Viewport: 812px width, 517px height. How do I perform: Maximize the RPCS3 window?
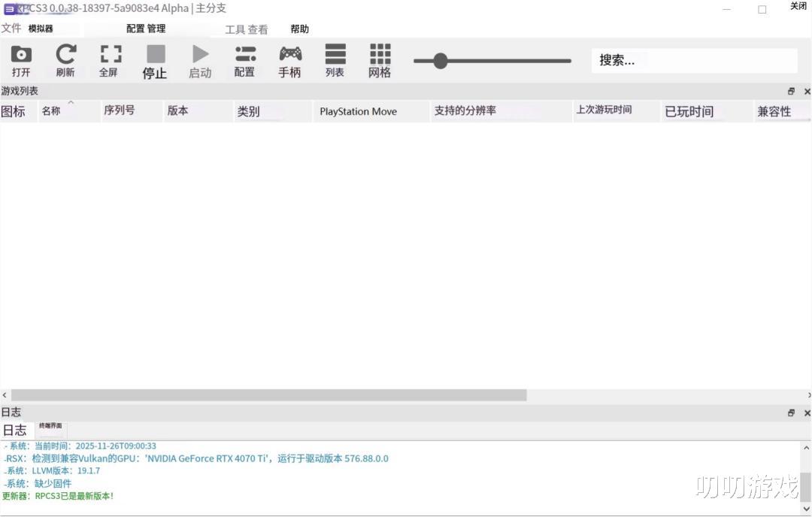pos(762,9)
